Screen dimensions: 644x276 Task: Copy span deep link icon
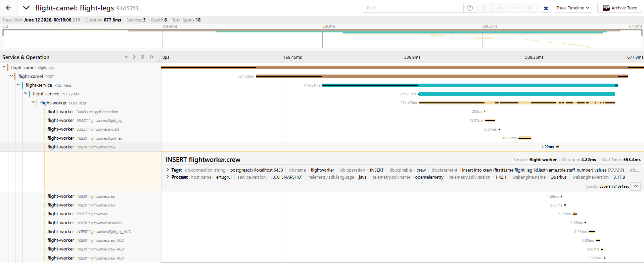[x=636, y=186]
